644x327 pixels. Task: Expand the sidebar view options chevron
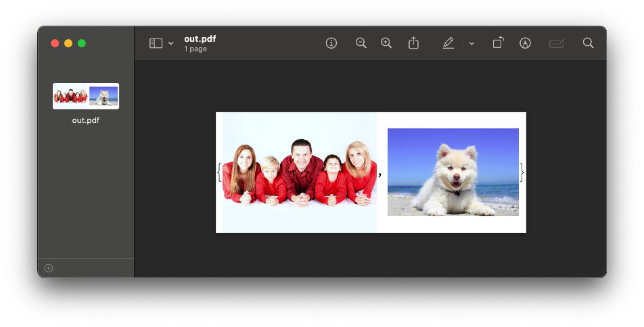pyautogui.click(x=171, y=43)
